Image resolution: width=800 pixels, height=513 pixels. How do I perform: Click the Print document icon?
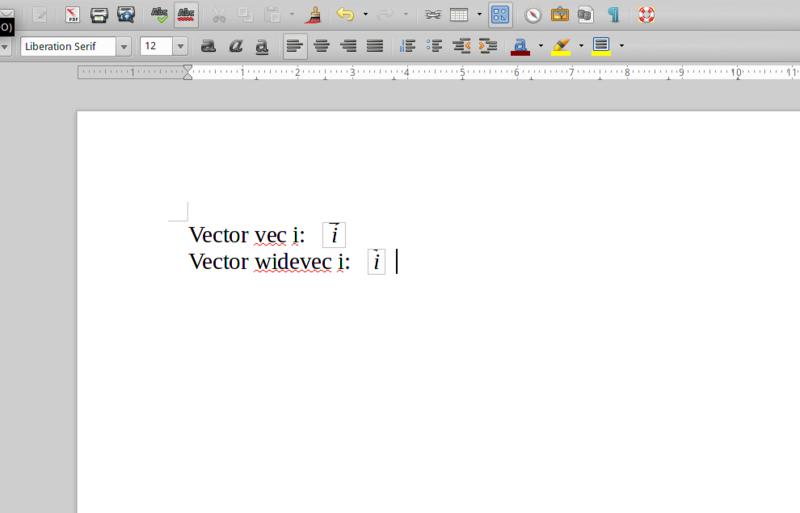pyautogui.click(x=99, y=15)
